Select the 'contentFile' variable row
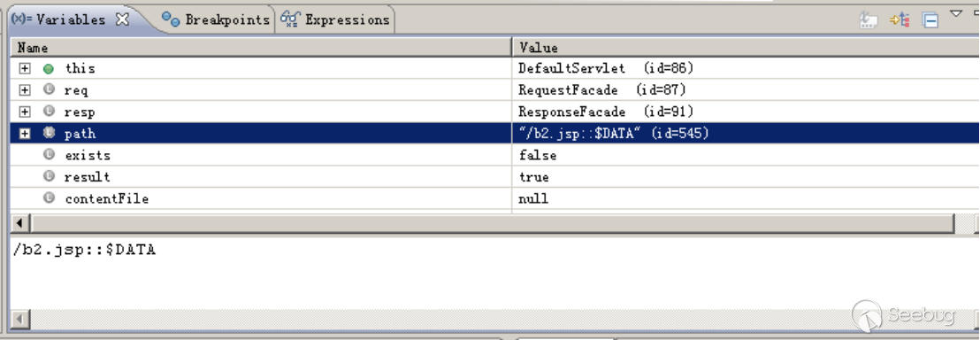Image resolution: width=980 pixels, height=340 pixels. pos(494,198)
